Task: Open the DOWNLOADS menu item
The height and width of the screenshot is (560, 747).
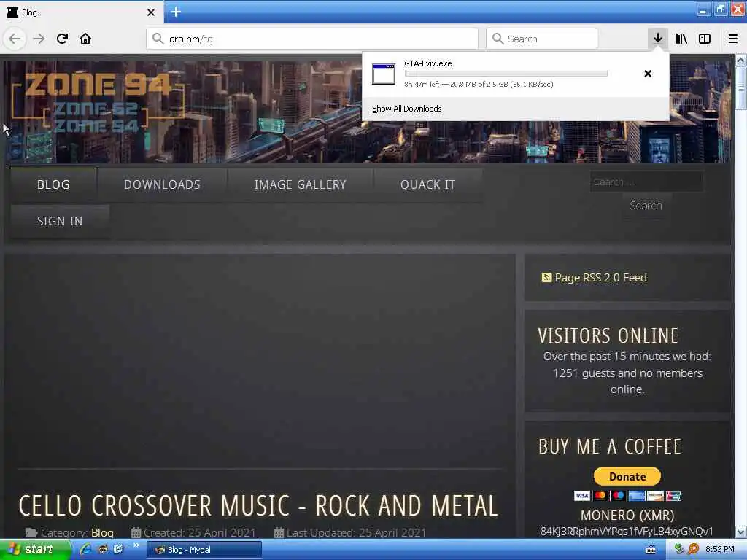Action: click(162, 184)
